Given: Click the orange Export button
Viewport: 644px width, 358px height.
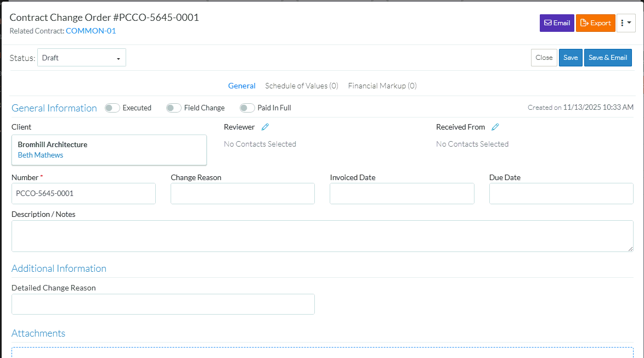Looking at the screenshot, I should 595,23.
